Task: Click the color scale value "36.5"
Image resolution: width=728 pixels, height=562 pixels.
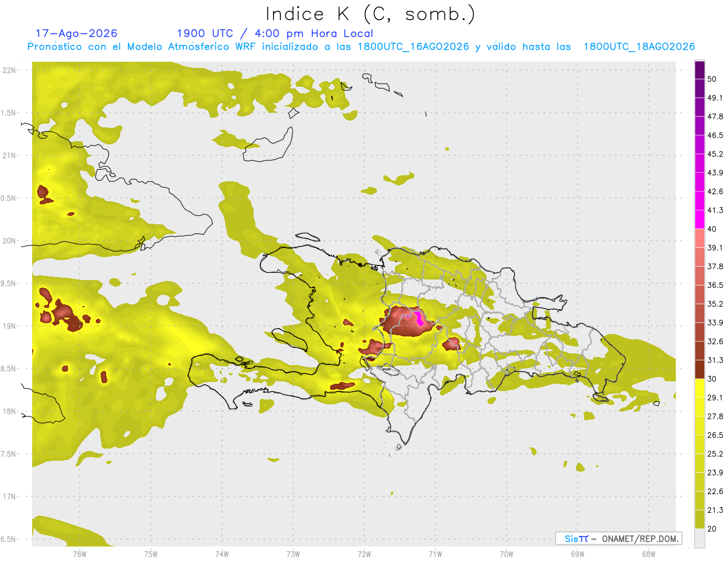Action: click(x=715, y=285)
